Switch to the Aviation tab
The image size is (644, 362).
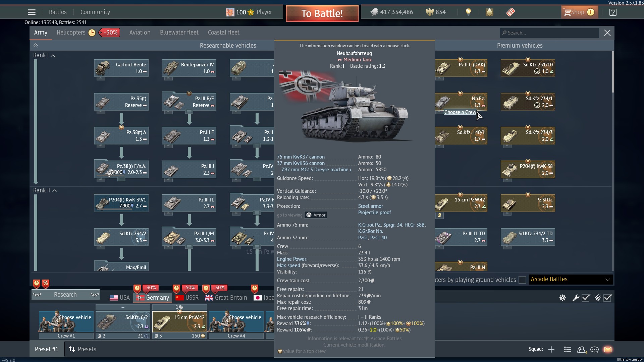click(x=140, y=33)
